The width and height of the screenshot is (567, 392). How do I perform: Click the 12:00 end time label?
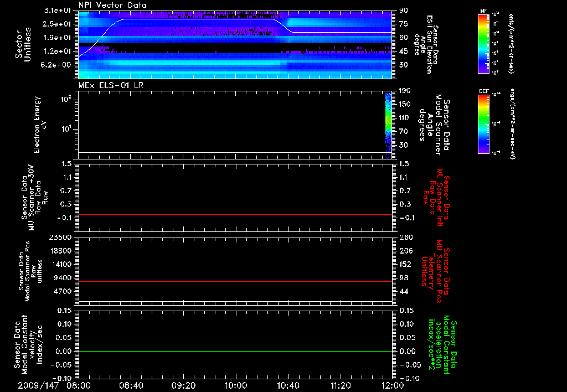[x=392, y=385]
